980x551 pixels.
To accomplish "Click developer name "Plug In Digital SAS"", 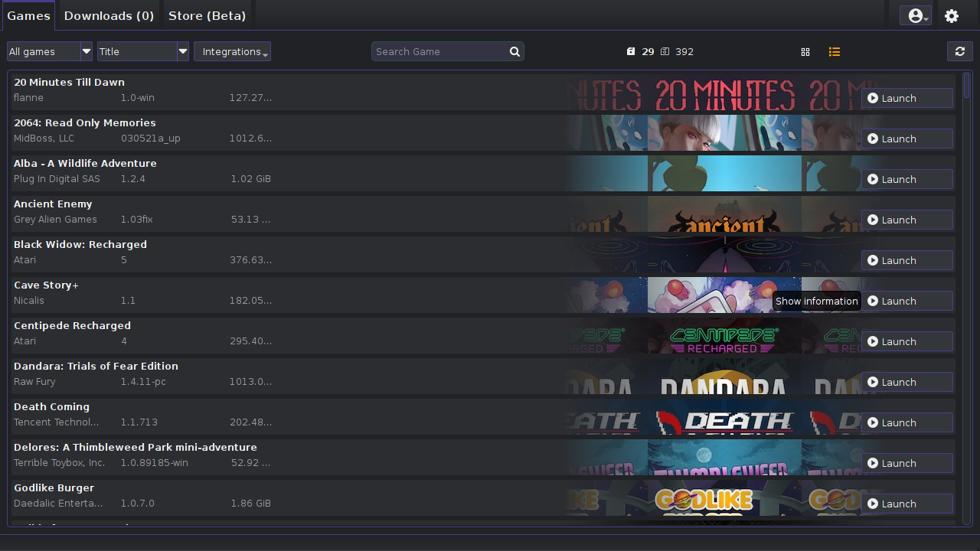I will [57, 178].
